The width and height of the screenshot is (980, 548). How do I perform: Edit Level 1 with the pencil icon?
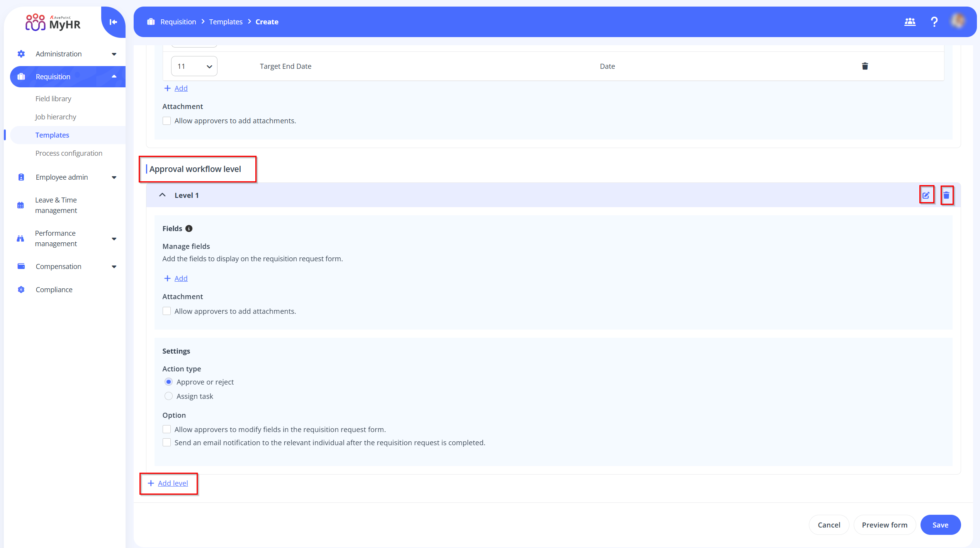click(x=926, y=195)
